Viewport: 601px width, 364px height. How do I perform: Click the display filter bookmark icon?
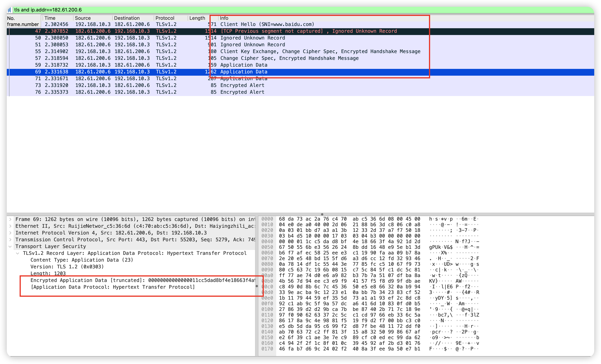9,10
